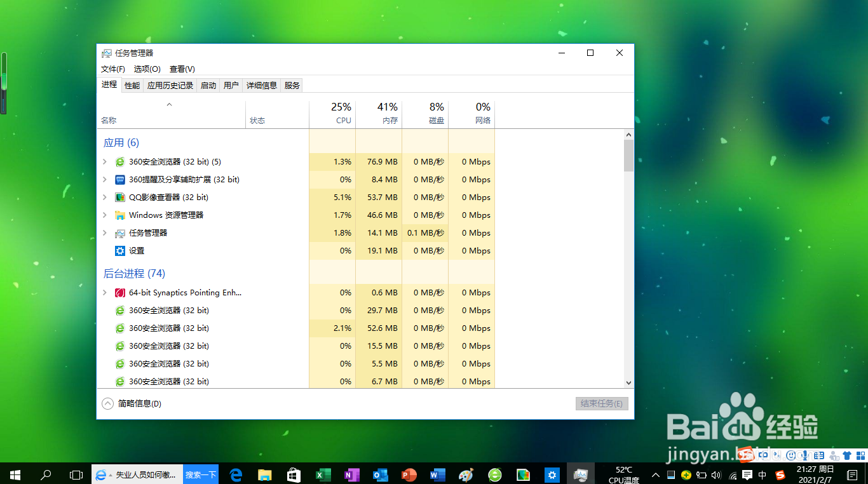Expand the QQ影像查看器 row
This screenshot has width=868, height=484.
point(105,198)
